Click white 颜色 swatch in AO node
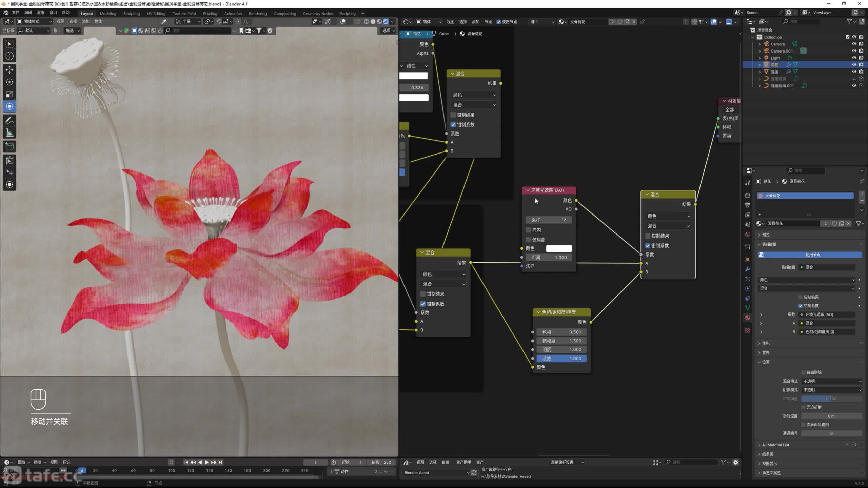Image resolution: width=868 pixels, height=488 pixels. [559, 248]
